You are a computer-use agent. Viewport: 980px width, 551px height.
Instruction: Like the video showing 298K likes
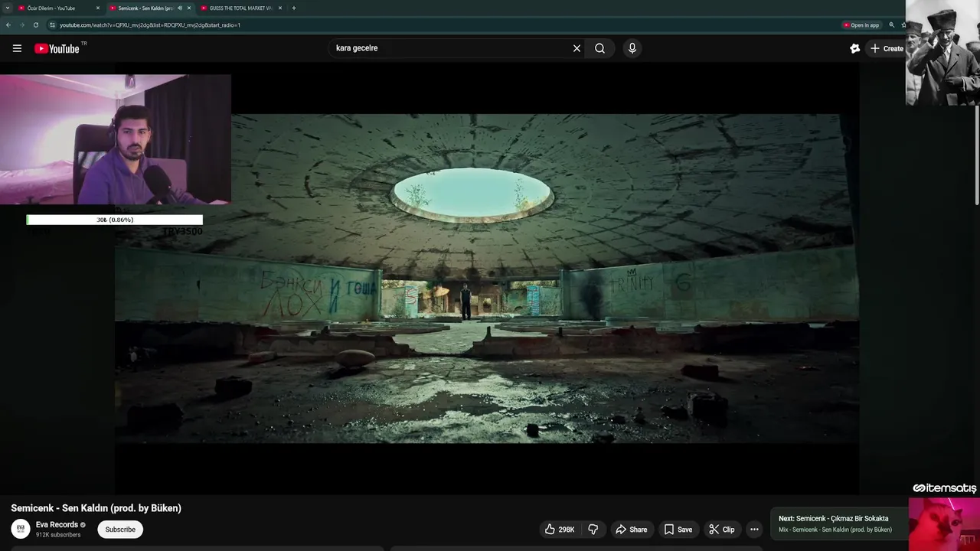point(560,530)
